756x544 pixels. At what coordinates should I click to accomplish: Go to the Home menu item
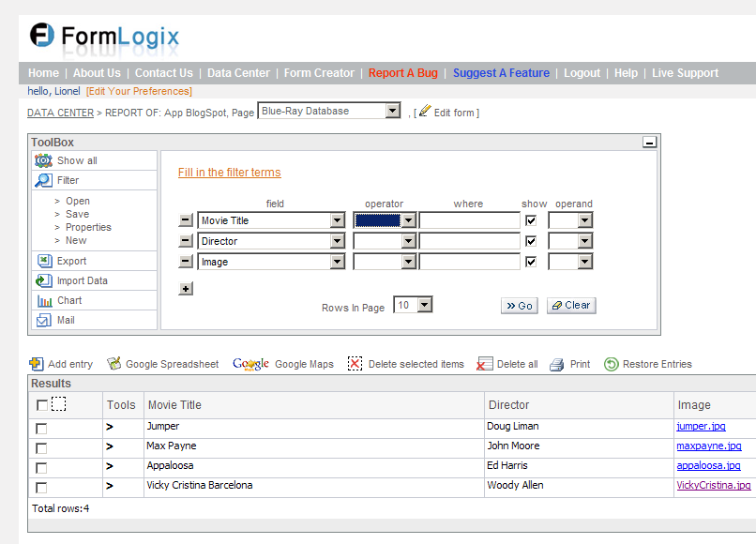tap(43, 73)
